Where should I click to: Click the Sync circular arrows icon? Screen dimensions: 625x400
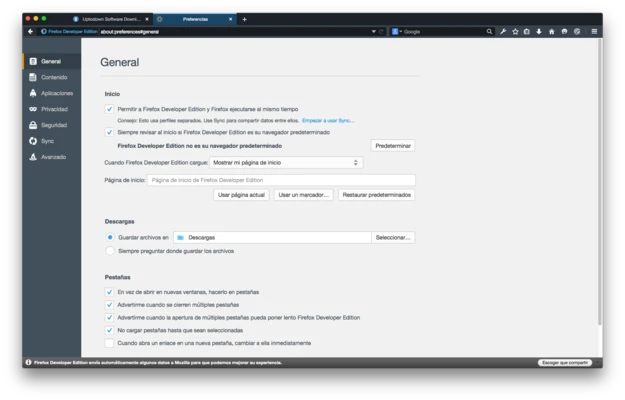[33, 141]
